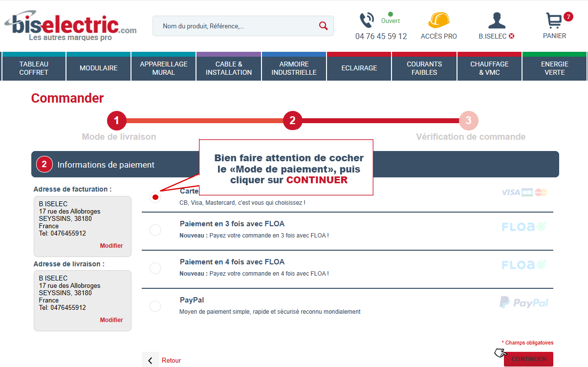Viewport: 588px width, 367px height.
Task: Select the credit card payment radio button
Action: coord(155,197)
